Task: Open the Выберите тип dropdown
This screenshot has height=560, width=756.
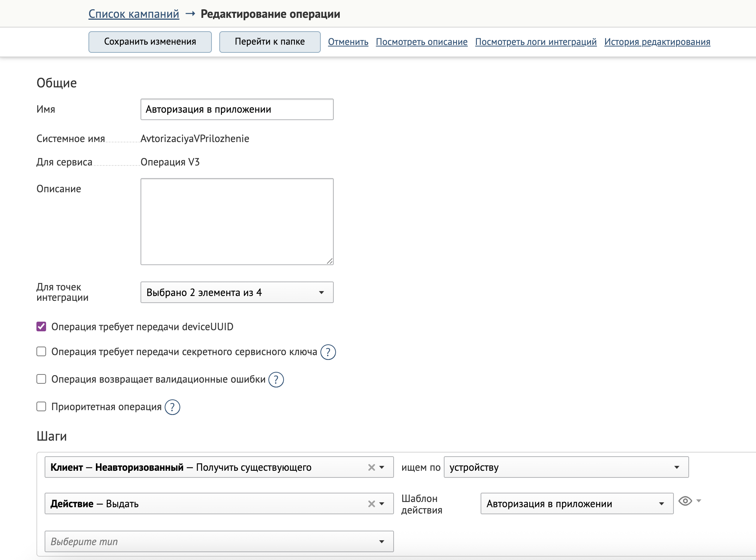Action: tap(219, 541)
